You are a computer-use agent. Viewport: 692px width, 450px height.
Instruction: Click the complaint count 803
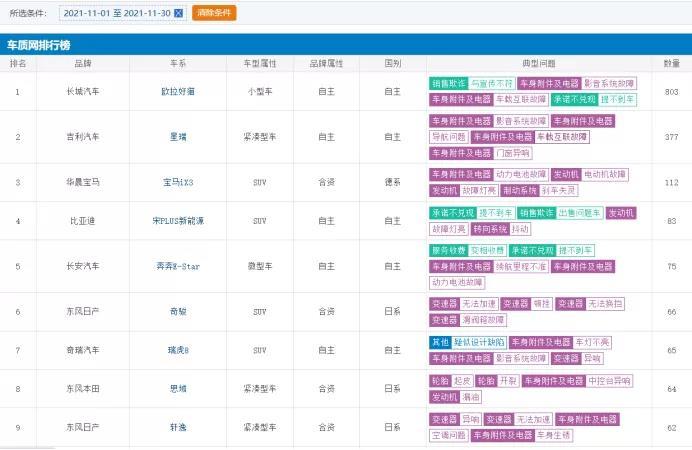coord(671,92)
